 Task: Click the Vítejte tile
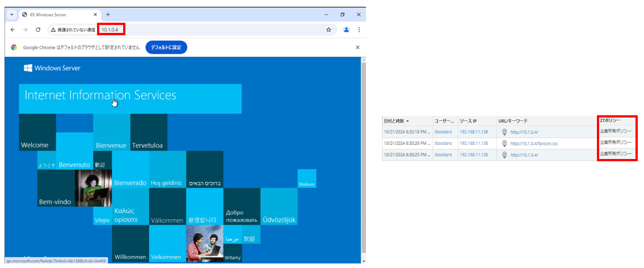point(102,216)
